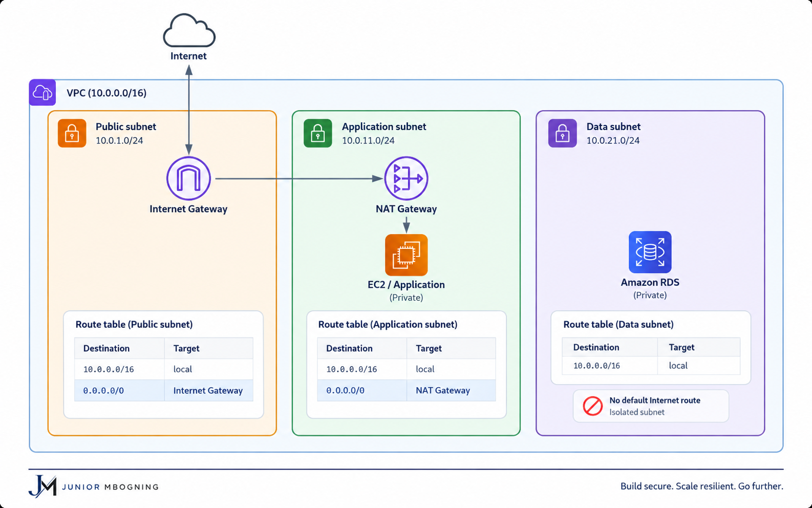Click the Internet Gateway label under its icon

click(x=188, y=209)
